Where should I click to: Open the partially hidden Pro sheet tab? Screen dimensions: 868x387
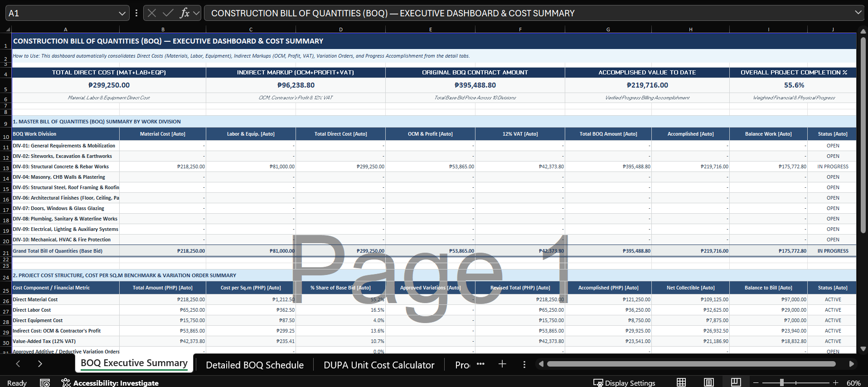tap(462, 365)
